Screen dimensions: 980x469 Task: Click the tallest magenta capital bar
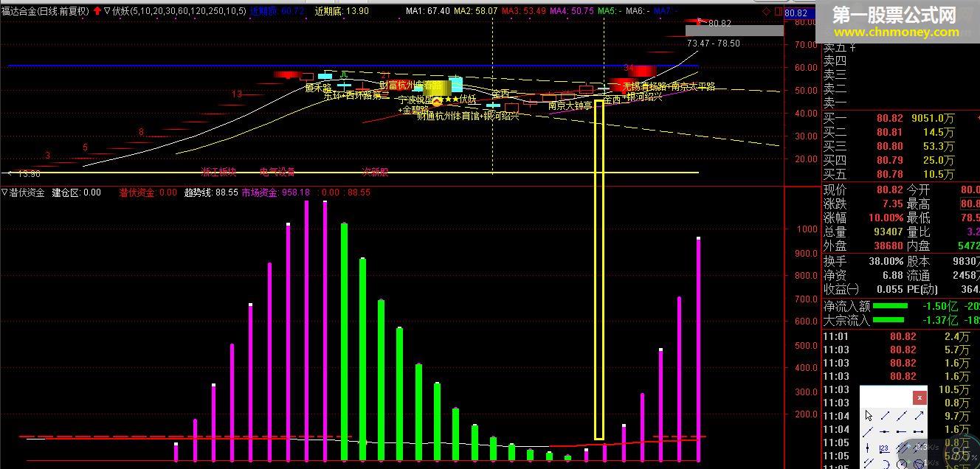[307, 331]
